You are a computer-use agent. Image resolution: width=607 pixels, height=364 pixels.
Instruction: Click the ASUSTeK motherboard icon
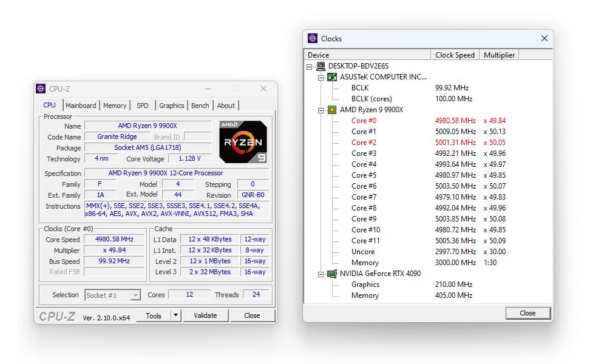pos(332,77)
